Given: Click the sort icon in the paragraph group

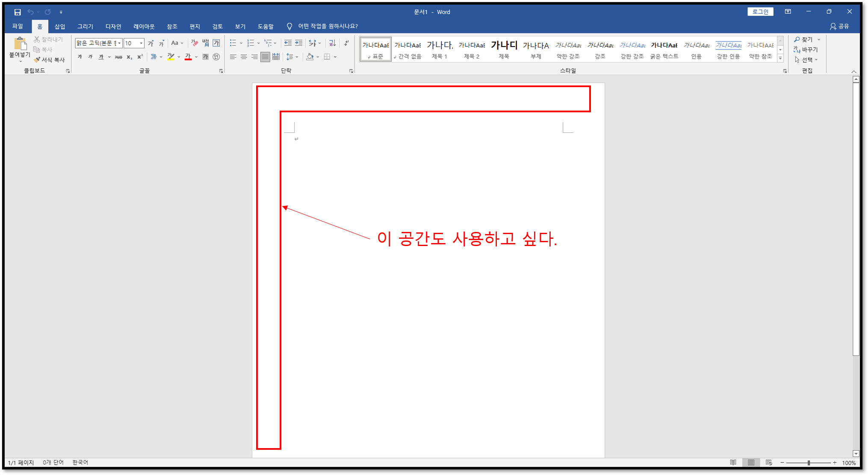Looking at the screenshot, I should point(332,43).
